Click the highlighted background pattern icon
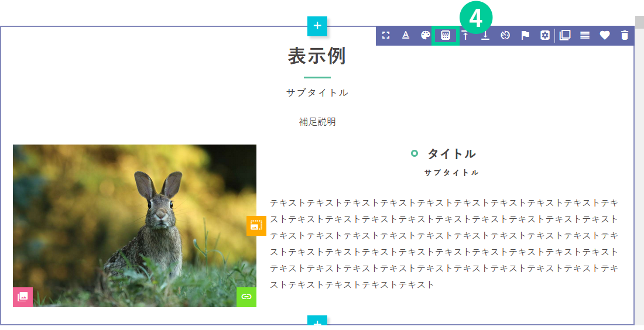Viewport: 644px width, 330px height. click(446, 36)
